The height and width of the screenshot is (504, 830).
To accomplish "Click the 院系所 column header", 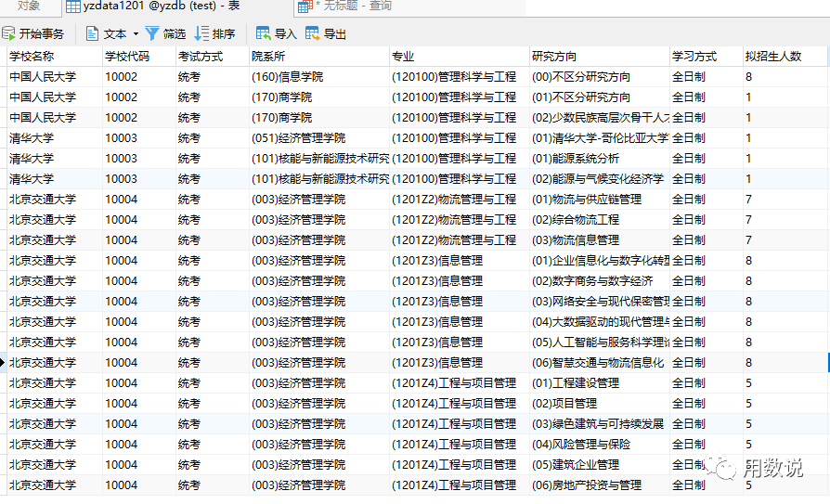I will [319, 56].
